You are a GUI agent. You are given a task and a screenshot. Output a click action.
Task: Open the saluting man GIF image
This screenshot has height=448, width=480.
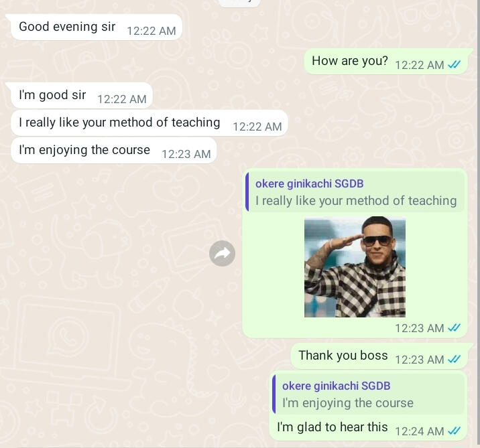click(x=355, y=267)
